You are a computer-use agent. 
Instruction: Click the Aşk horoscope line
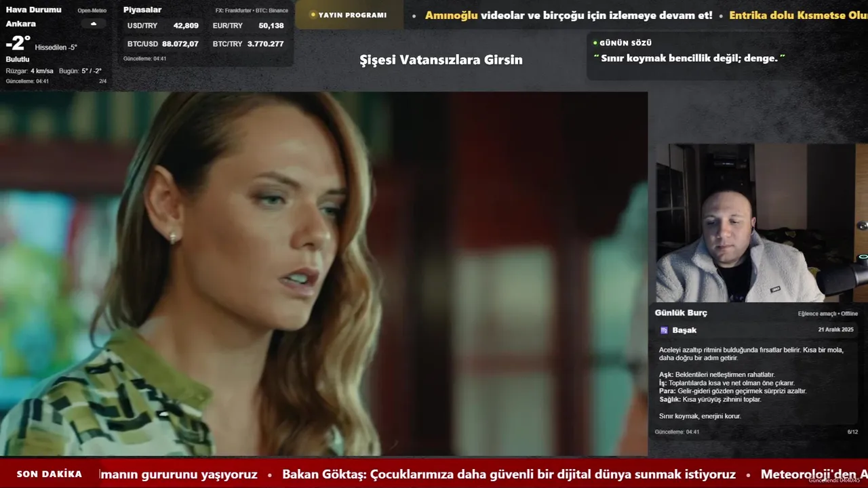click(717, 375)
